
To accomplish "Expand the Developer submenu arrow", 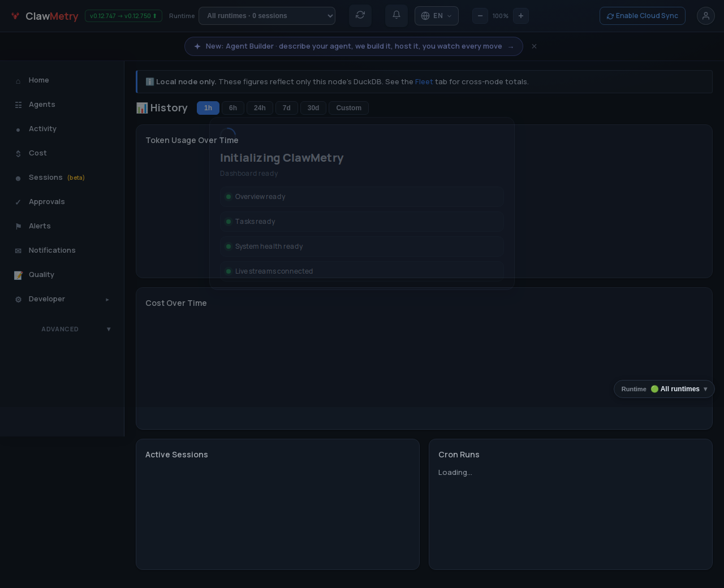I will click(107, 300).
